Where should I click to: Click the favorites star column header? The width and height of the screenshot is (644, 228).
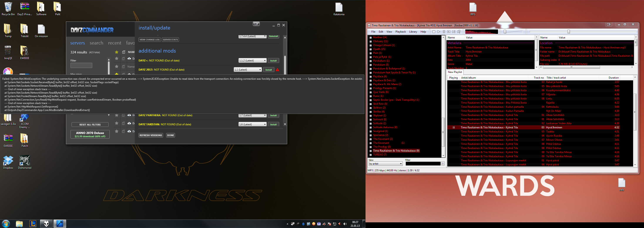116,52
